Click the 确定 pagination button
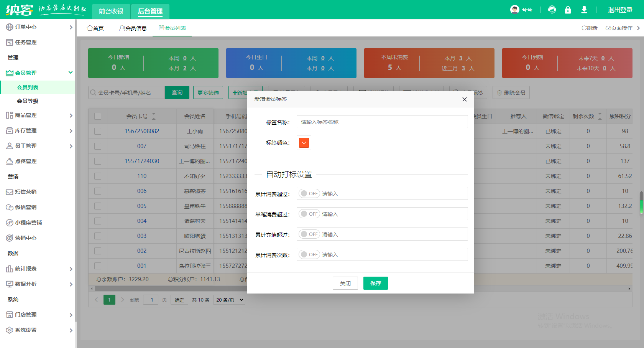This screenshot has height=348, width=644. tap(179, 300)
